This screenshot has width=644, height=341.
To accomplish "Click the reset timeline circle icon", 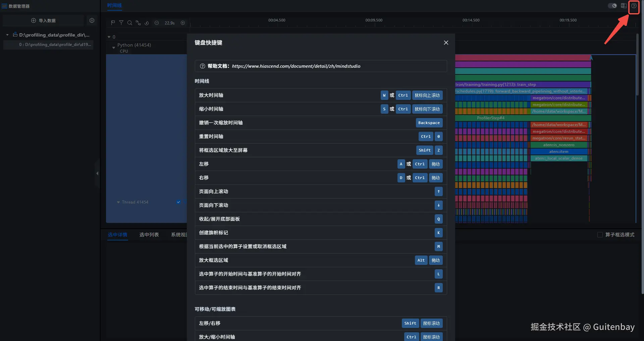I will pyautogui.click(x=147, y=23).
